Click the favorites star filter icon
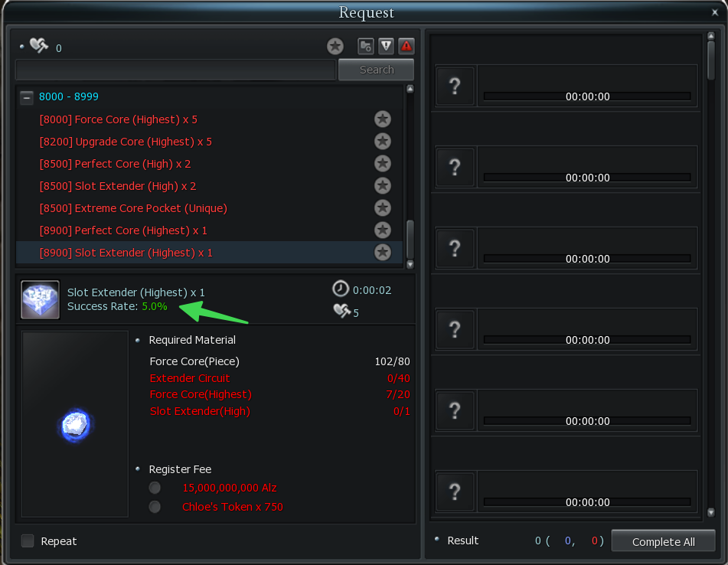This screenshot has width=728, height=565. pos(335,46)
